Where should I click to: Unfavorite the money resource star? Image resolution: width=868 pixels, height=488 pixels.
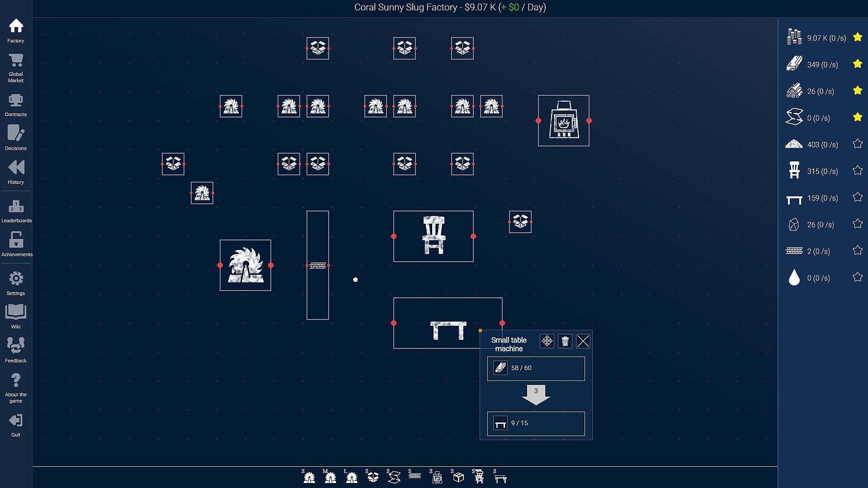857,38
